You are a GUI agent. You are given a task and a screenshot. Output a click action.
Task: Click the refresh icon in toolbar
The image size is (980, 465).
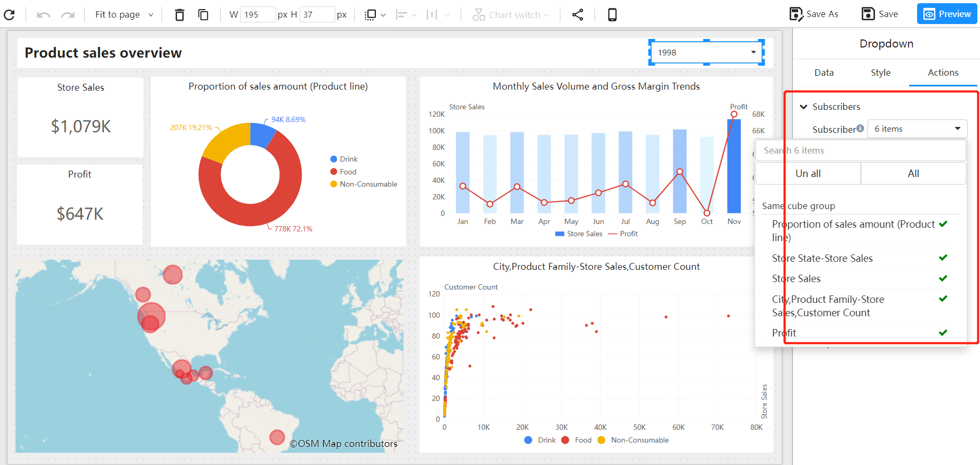coord(9,14)
